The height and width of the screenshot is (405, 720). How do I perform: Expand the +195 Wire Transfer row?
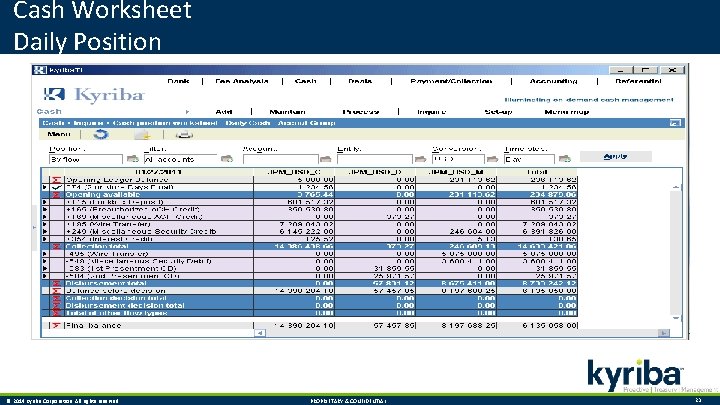45,225
